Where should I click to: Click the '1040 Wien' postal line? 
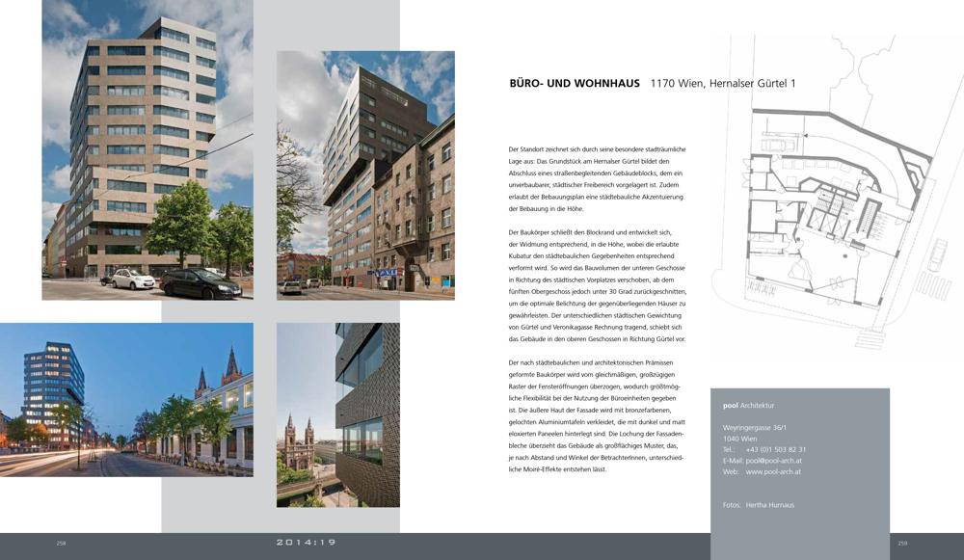click(x=739, y=439)
